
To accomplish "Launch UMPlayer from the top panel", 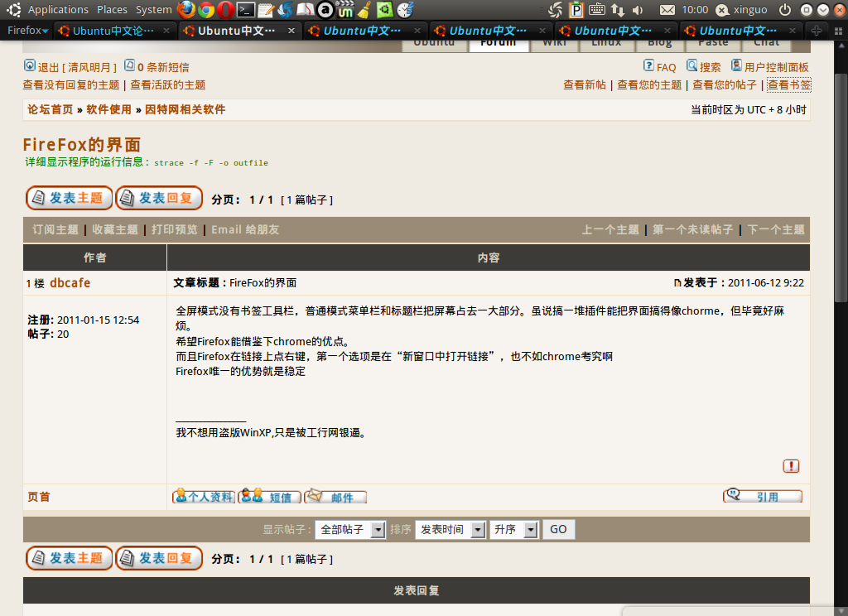I will click(344, 9).
